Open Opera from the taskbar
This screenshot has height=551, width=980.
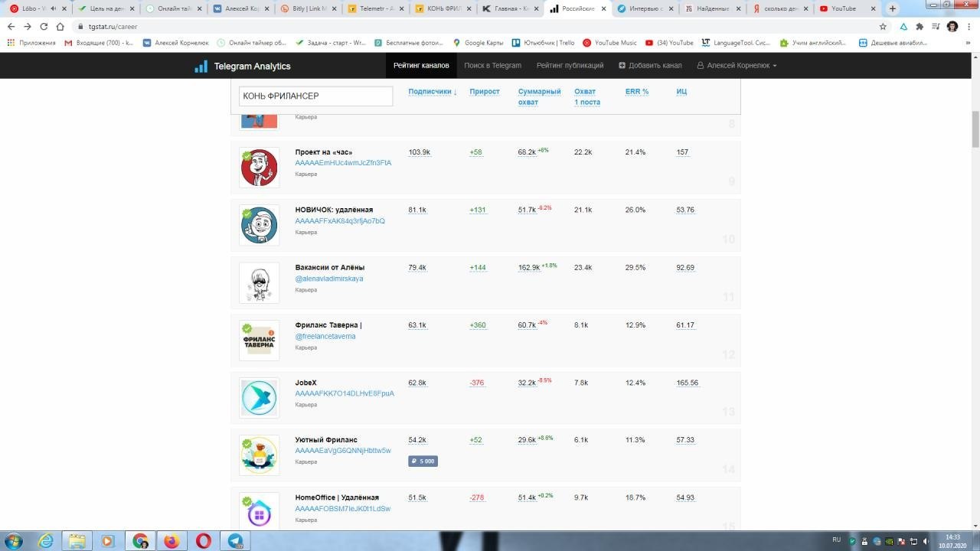point(204,541)
